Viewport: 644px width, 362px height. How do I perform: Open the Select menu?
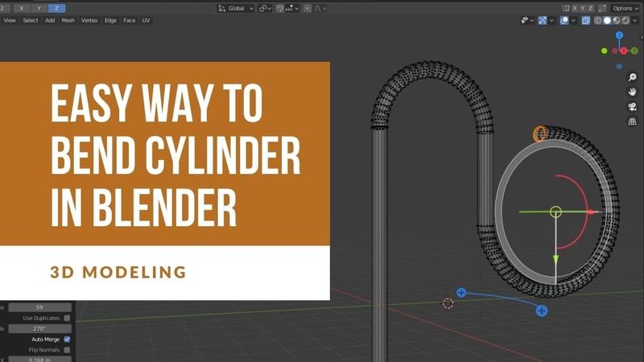(x=31, y=20)
